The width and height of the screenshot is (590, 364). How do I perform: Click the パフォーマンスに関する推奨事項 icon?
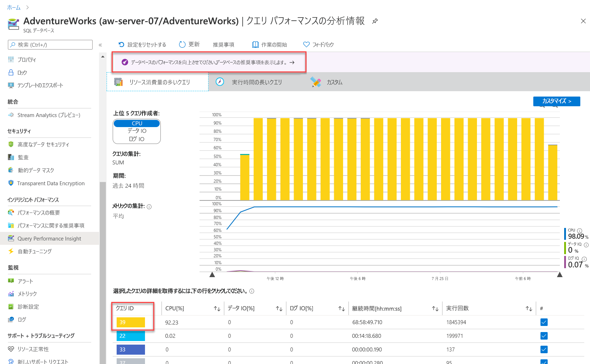tap(11, 225)
